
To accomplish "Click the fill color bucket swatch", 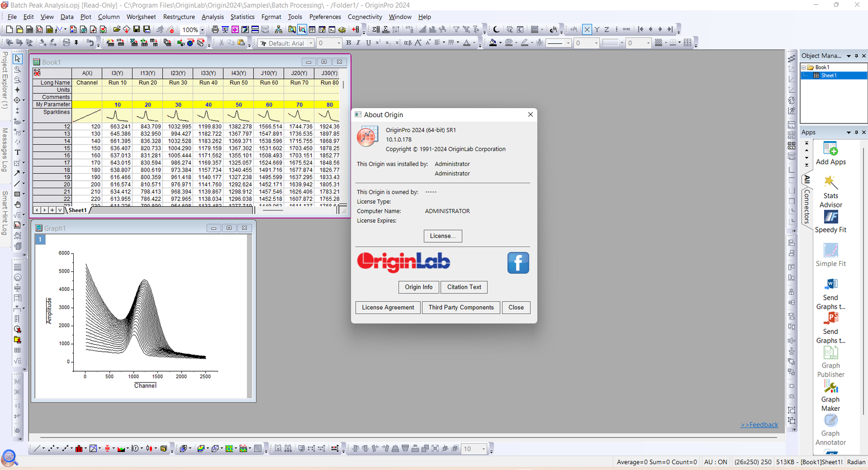I will (493, 43).
